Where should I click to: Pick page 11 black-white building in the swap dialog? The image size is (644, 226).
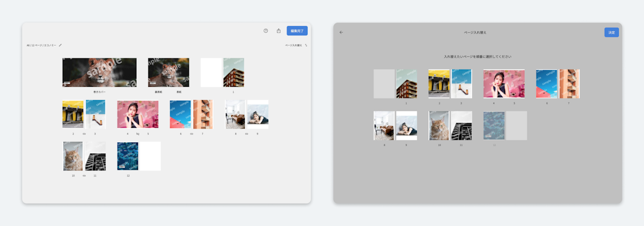[462, 126]
